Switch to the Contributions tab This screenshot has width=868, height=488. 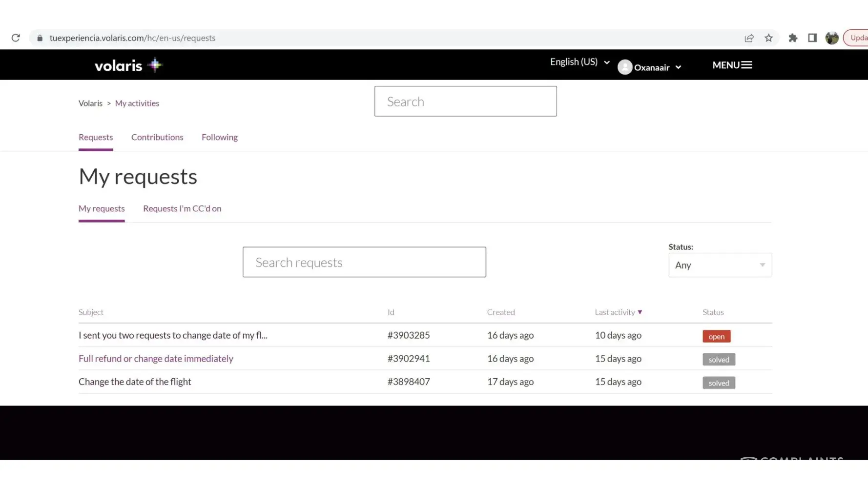click(x=157, y=137)
